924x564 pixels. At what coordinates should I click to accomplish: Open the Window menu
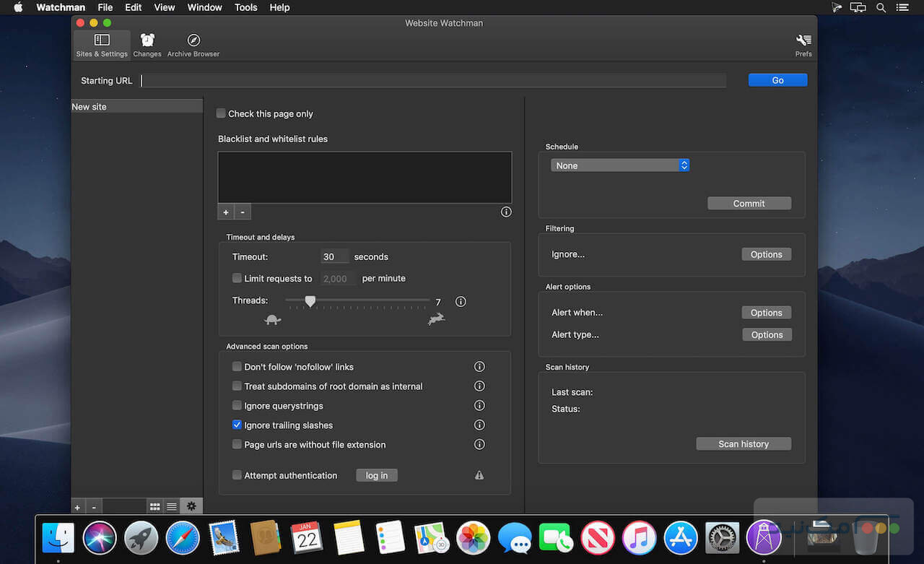click(204, 7)
